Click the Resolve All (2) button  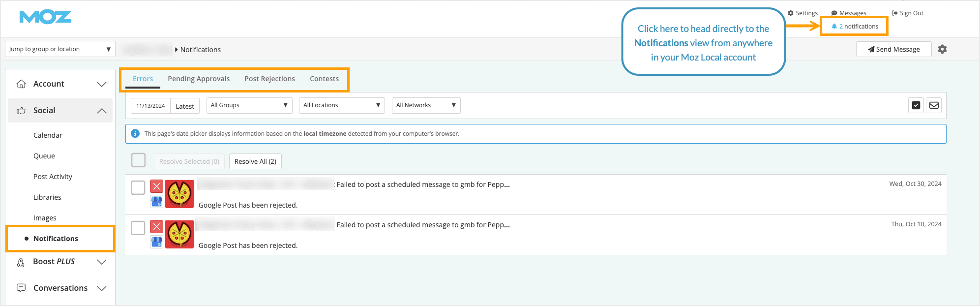click(x=255, y=161)
